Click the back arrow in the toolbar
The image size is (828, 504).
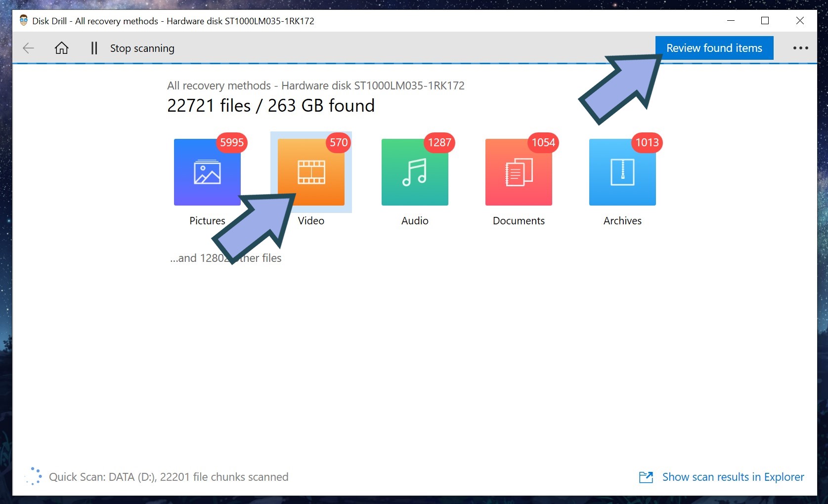tap(28, 48)
